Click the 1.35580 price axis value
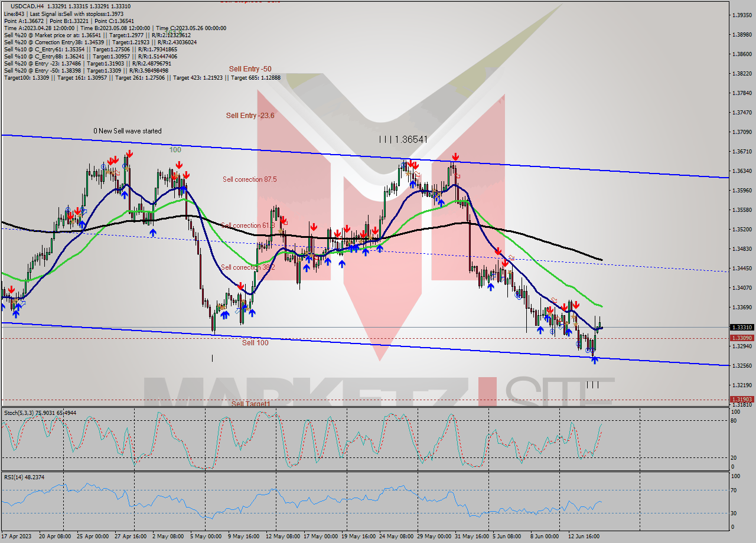The width and height of the screenshot is (756, 543). [741, 210]
